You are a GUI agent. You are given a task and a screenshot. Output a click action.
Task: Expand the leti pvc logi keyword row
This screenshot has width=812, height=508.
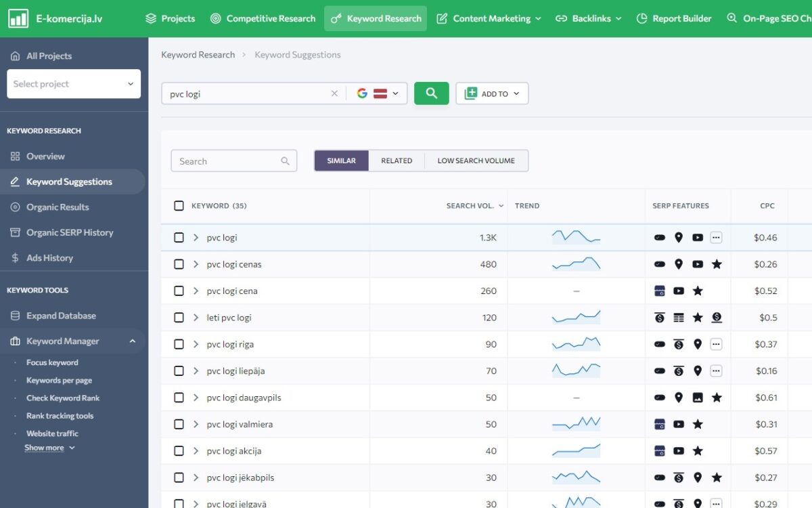point(196,318)
